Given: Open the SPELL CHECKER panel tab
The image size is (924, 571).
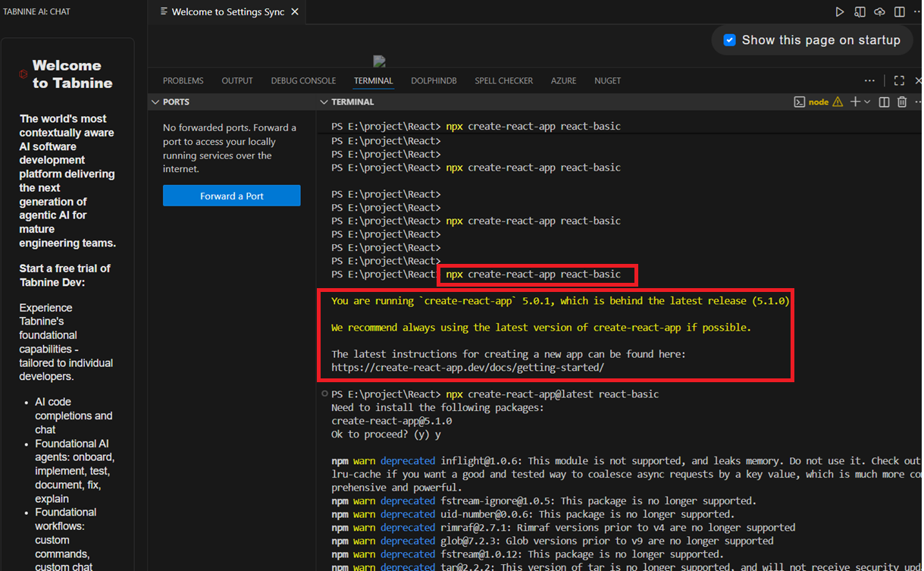Looking at the screenshot, I should [x=504, y=80].
